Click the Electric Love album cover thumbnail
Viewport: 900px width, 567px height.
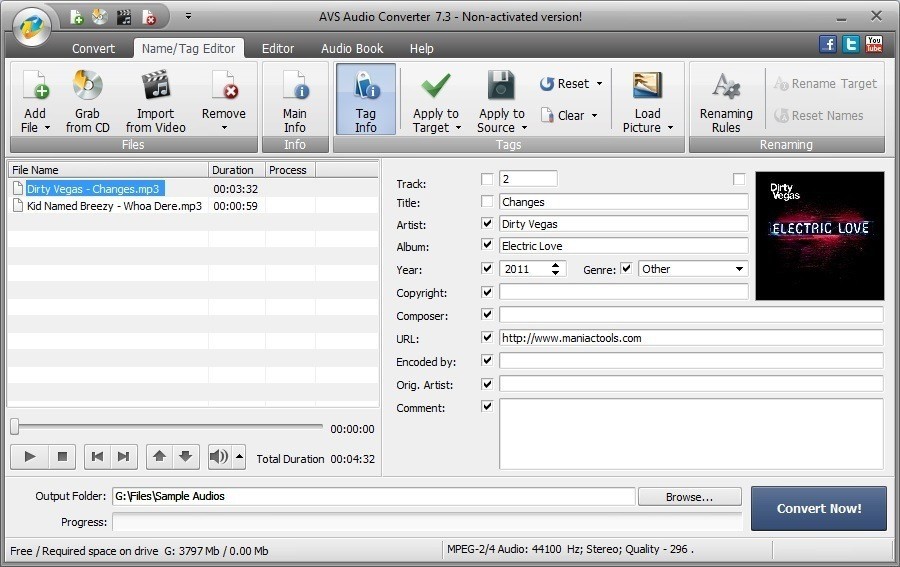(820, 236)
